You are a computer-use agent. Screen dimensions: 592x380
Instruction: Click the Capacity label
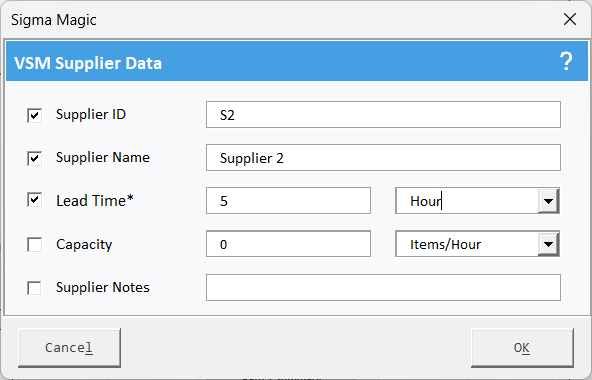84,244
